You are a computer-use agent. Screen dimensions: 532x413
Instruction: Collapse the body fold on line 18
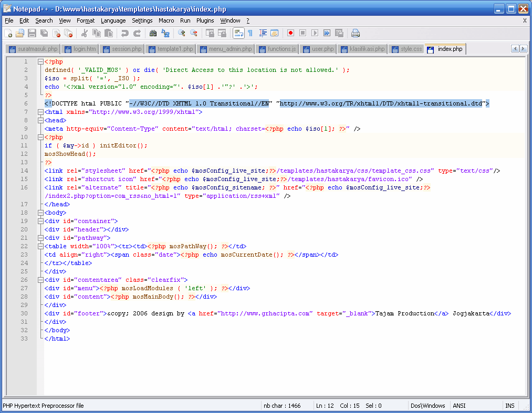(x=40, y=213)
